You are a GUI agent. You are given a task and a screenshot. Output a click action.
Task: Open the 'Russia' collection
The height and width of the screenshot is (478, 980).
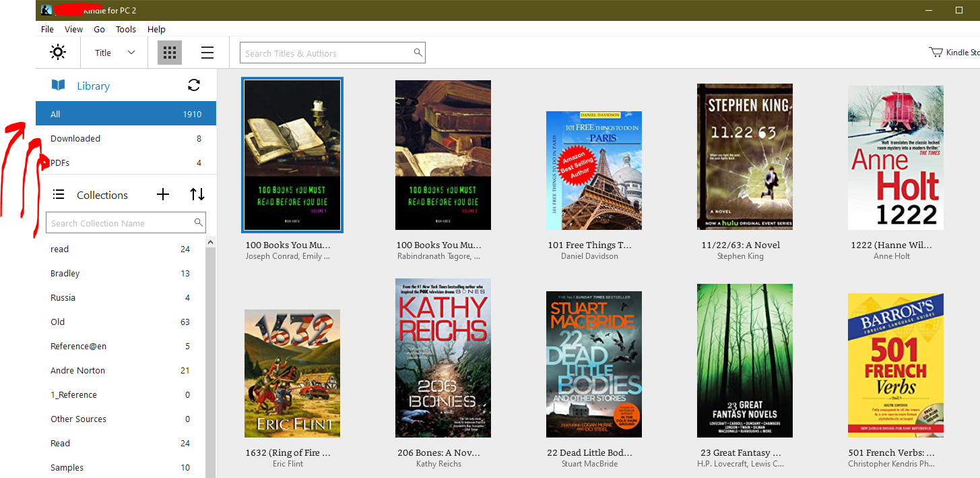pos(63,297)
